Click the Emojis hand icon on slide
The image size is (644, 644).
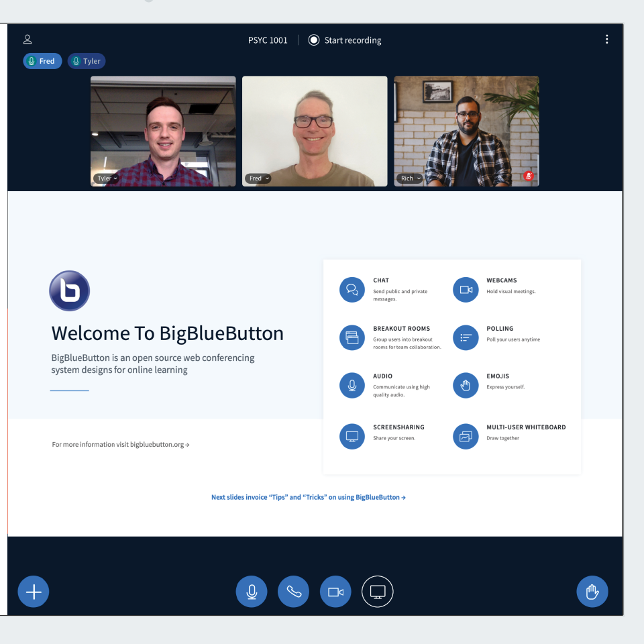[466, 385]
